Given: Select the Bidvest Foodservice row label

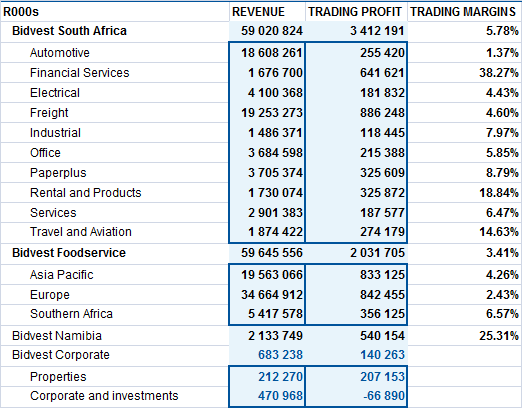Looking at the screenshot, I should (x=69, y=253).
